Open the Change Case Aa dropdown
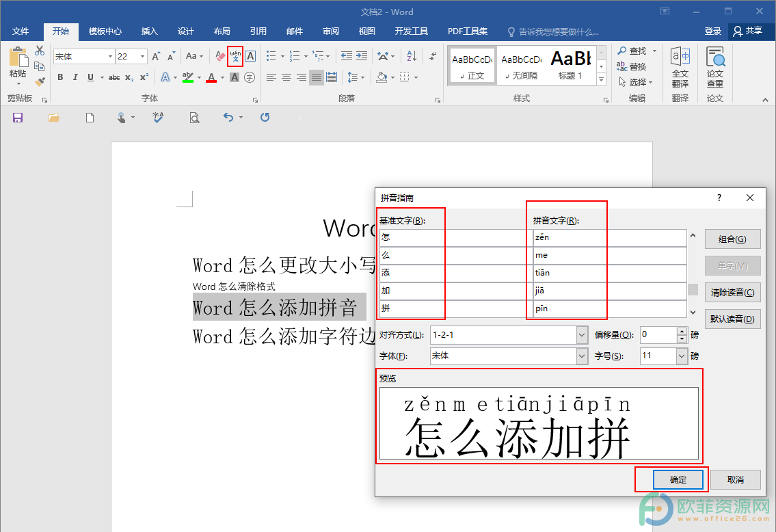Image resolution: width=776 pixels, height=532 pixels. (x=194, y=57)
